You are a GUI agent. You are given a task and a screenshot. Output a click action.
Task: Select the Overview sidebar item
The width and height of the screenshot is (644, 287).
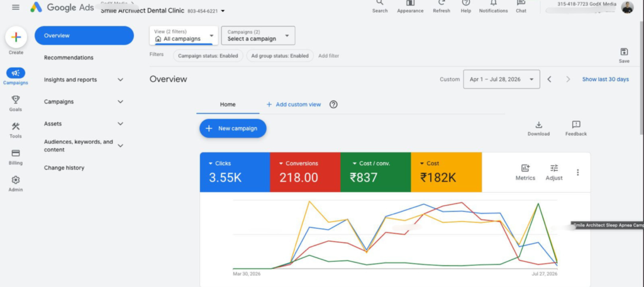click(x=84, y=35)
